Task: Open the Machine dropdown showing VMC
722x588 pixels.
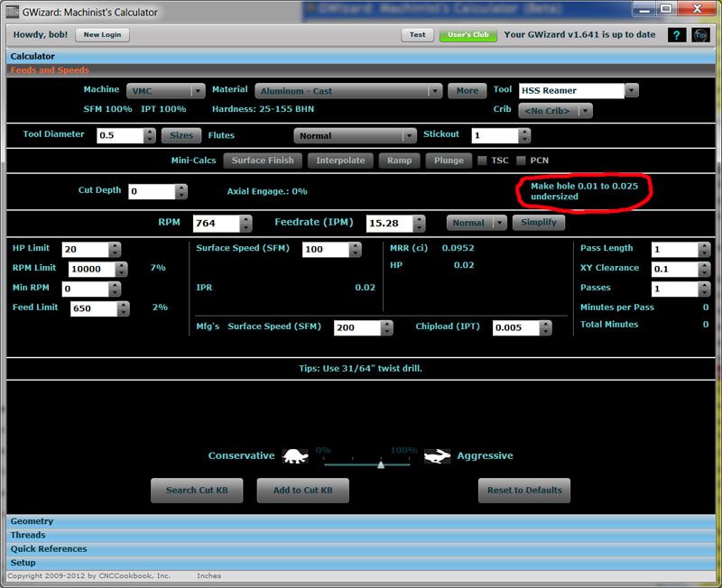Action: 166,91
